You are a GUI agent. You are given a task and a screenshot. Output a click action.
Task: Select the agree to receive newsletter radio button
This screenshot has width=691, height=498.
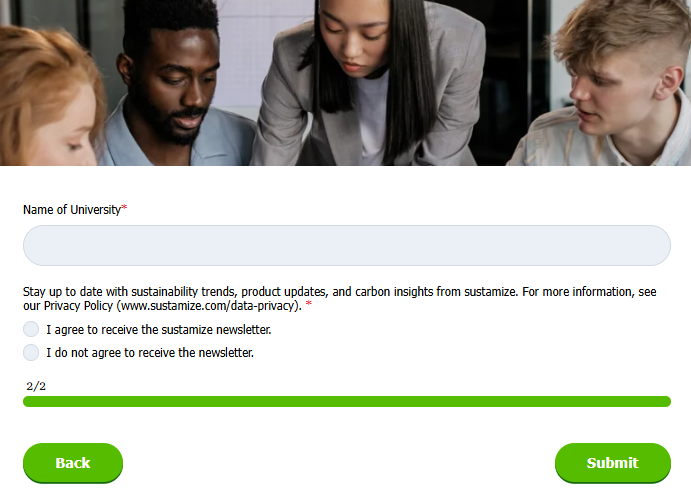click(31, 329)
